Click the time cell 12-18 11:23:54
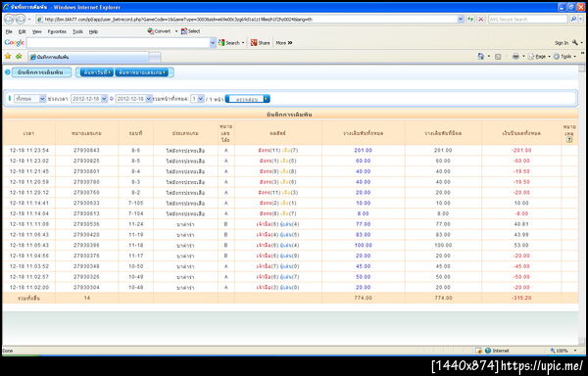588x376 pixels. 29,150
